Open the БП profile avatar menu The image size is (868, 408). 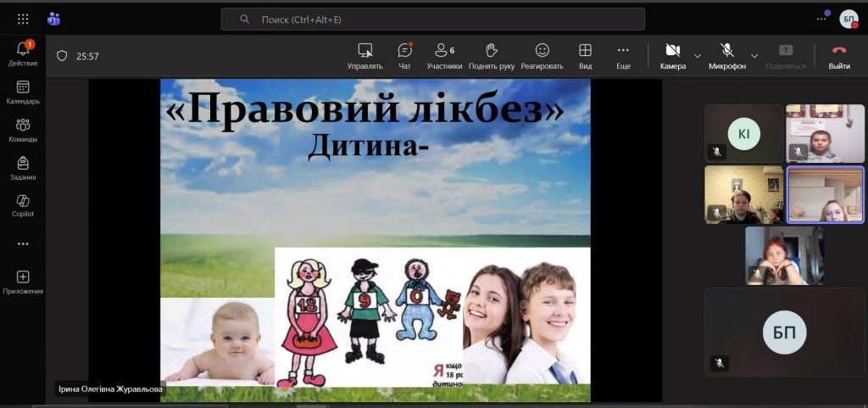point(848,20)
